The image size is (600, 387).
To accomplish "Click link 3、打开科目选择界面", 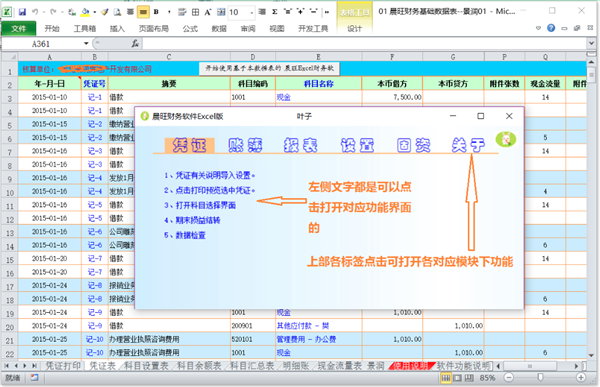I will click(x=200, y=205).
